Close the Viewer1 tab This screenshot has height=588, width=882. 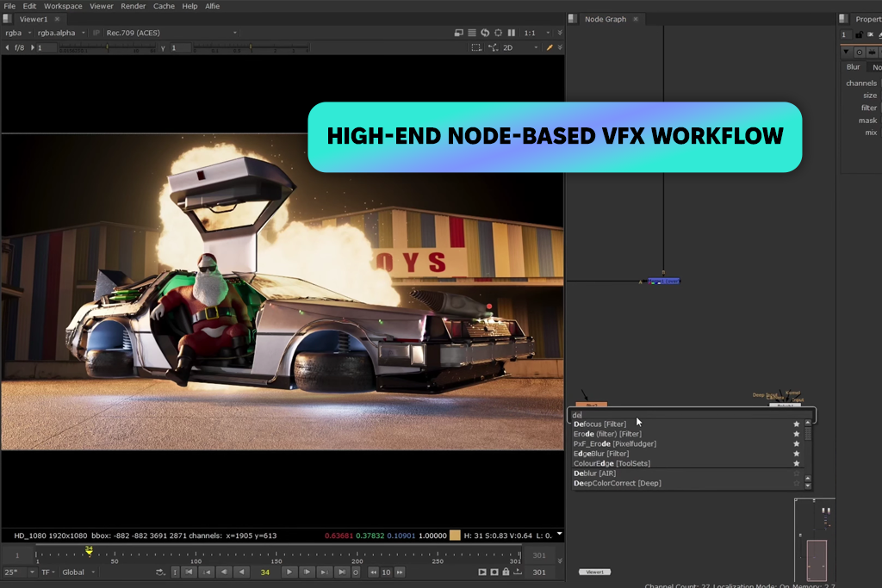[x=57, y=19]
